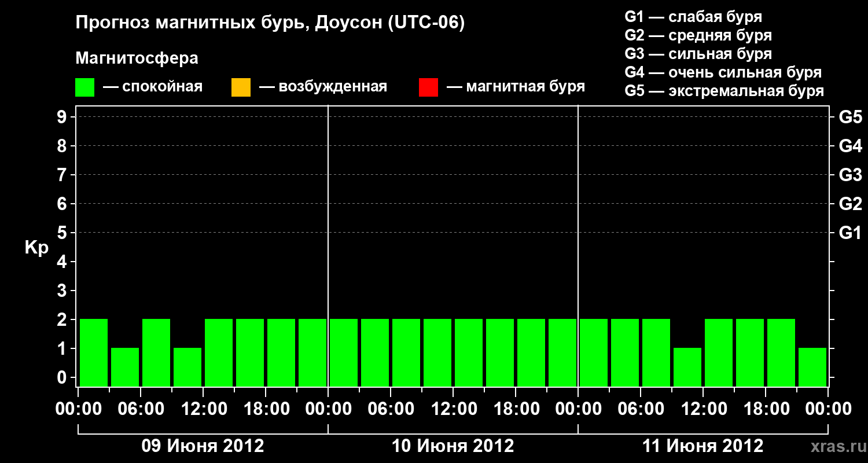This screenshot has width=868, height=463.
Task: Click the green 'спокойная' legend swatch
Action: 84,87
